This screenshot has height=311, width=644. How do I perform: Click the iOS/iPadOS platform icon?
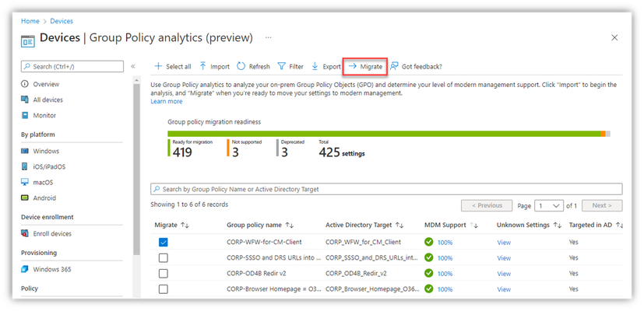[x=25, y=166]
